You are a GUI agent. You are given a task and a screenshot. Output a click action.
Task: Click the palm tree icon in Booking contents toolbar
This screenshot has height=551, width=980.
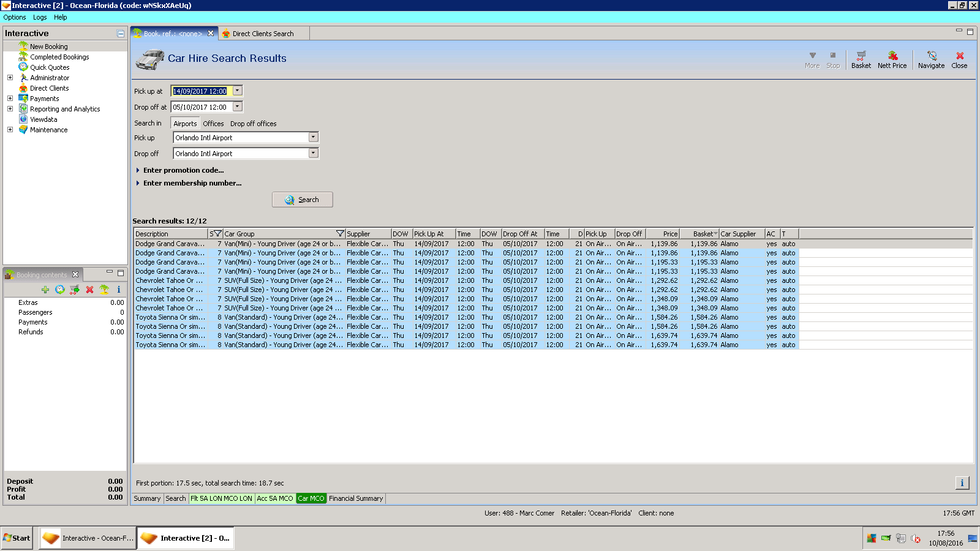pyautogui.click(x=104, y=290)
